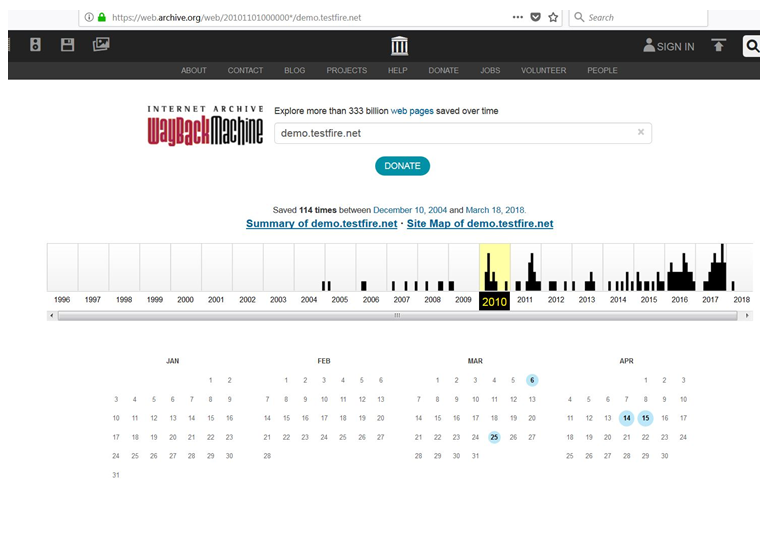Viewport: 772px width, 535px height.
Task: Click SIGN IN in the top bar
Action: 669,46
